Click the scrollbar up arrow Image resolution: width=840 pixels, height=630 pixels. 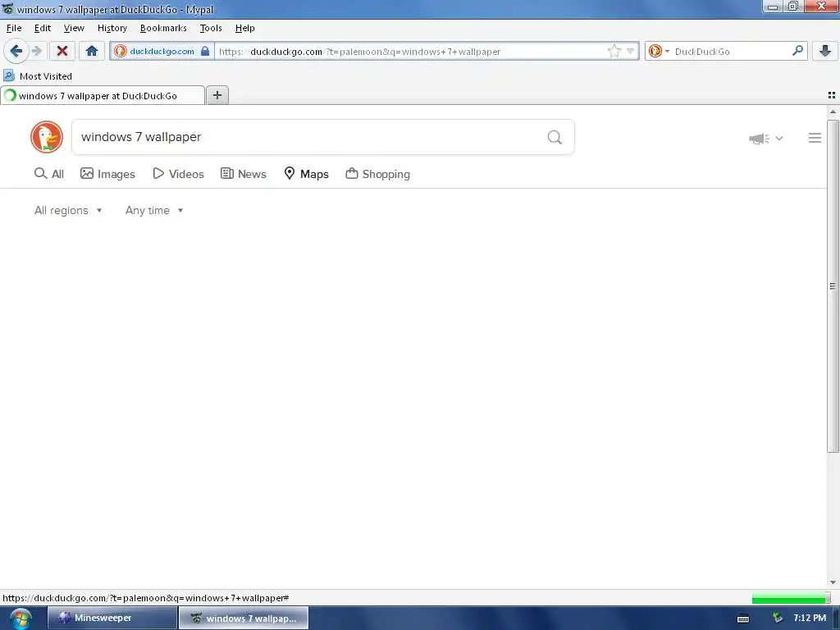pyautogui.click(x=833, y=112)
